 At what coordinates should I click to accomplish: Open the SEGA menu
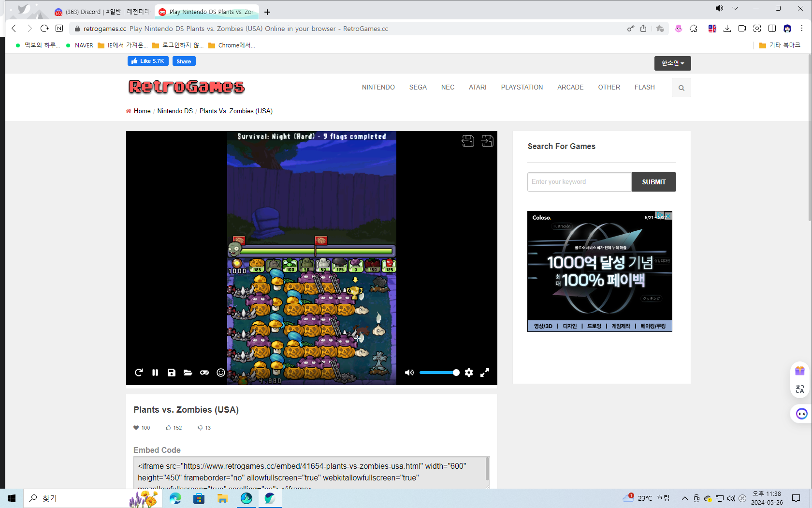pos(418,87)
